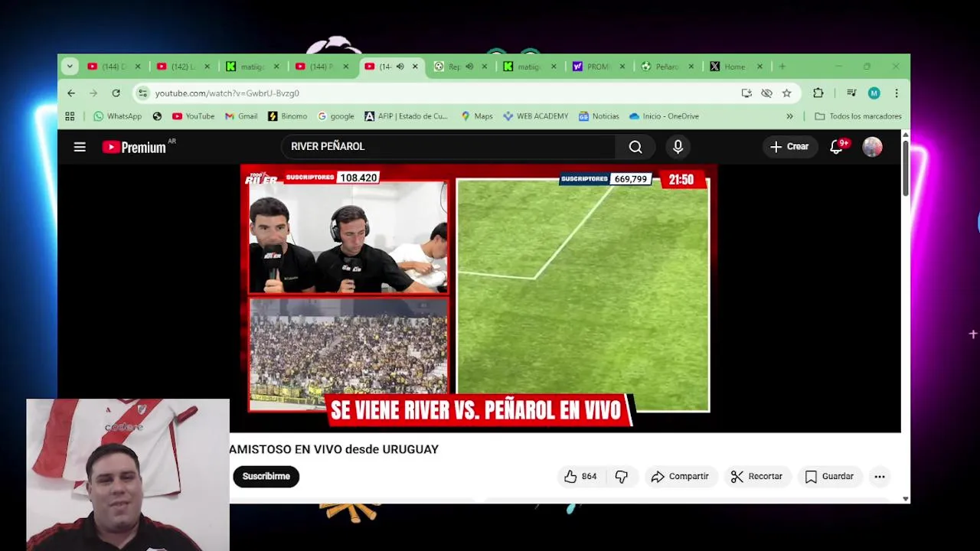Click the video player streamers webcam area

(x=348, y=237)
